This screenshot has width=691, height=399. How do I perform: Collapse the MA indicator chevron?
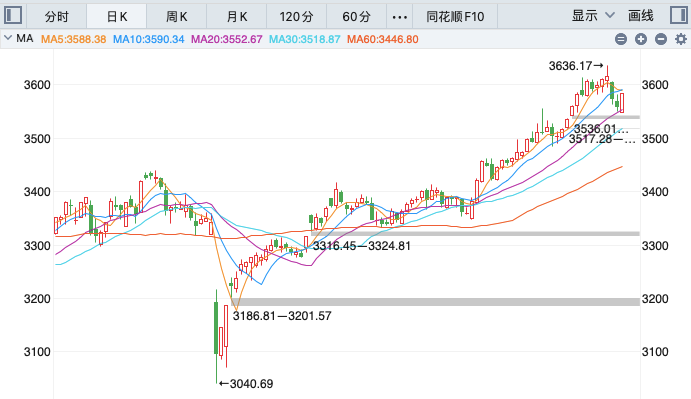click(7, 38)
